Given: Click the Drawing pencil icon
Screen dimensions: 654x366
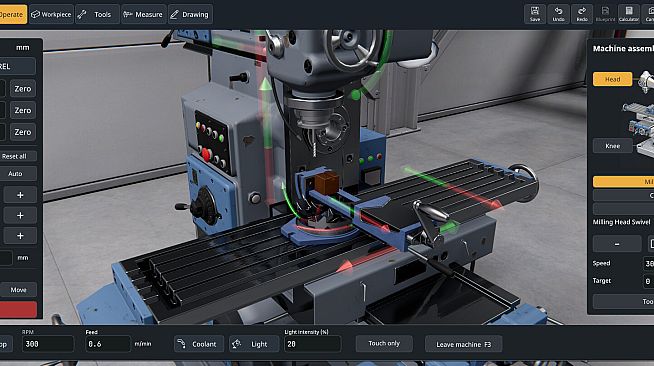Looking at the screenshot, I should click(x=174, y=15).
